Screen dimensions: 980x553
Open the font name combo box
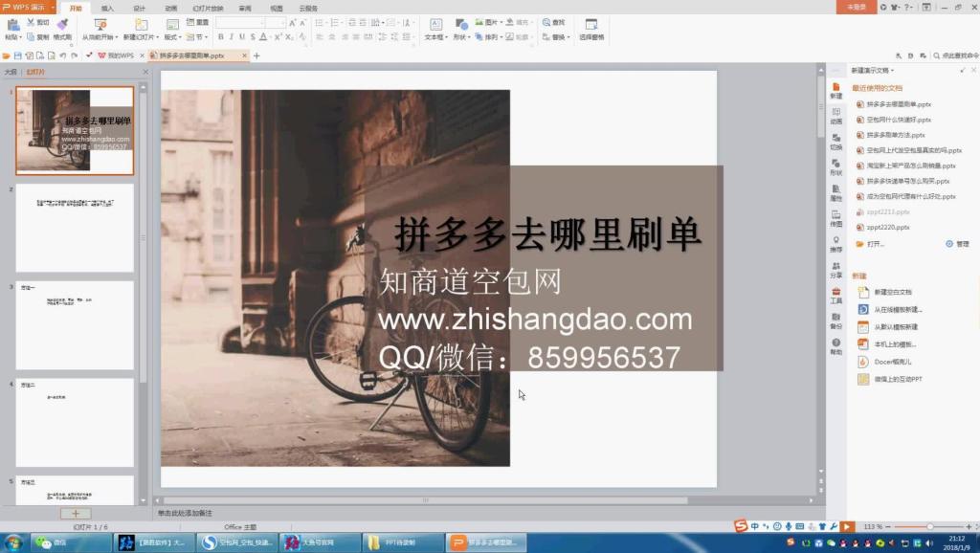pyautogui.click(x=239, y=23)
